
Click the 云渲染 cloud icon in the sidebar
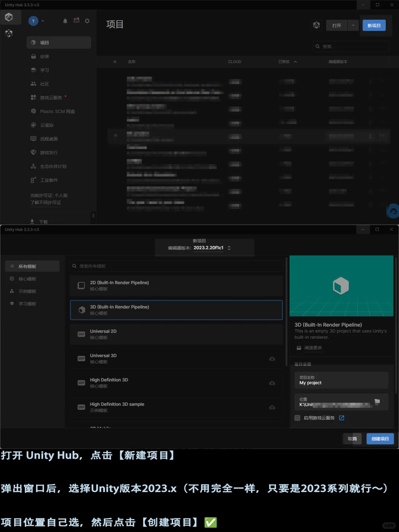[x=33, y=125]
